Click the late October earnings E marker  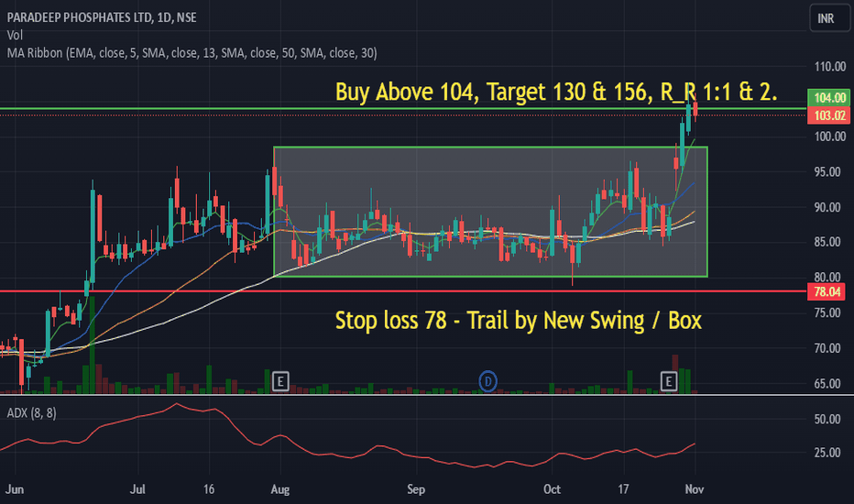click(x=668, y=381)
